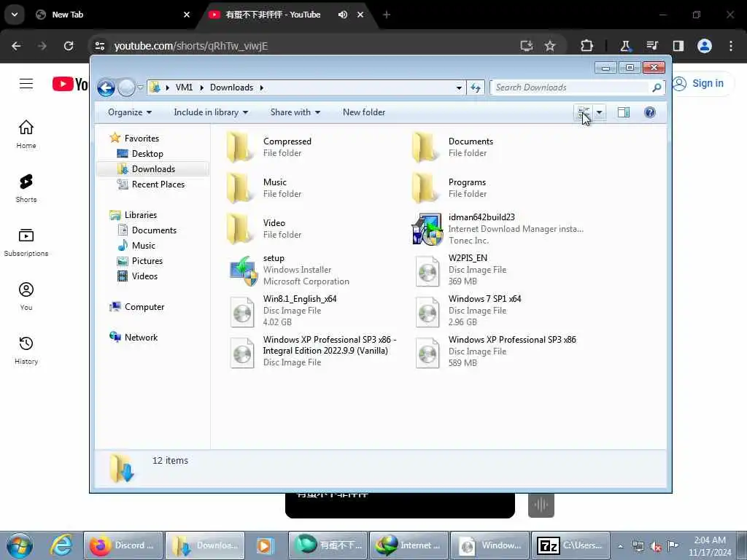Open YouTube hamburger guide menu
Screen dimensions: 747x560
(x=26, y=85)
